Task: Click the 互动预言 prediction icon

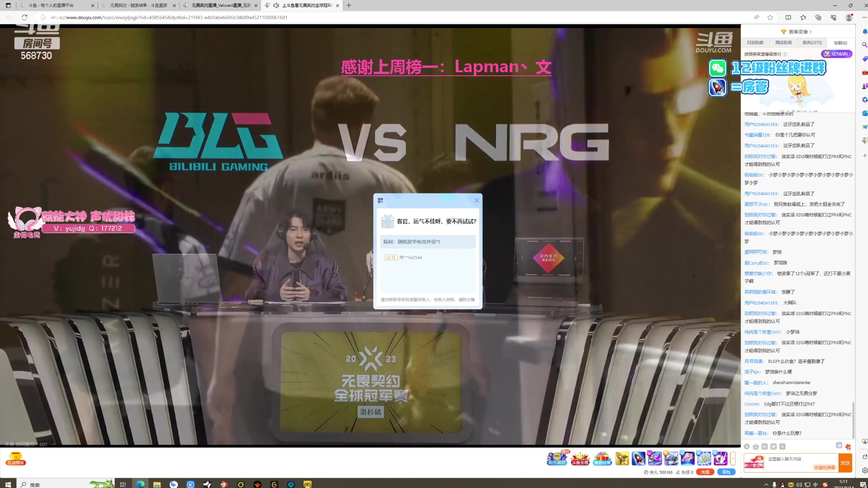Action: [x=16, y=459]
